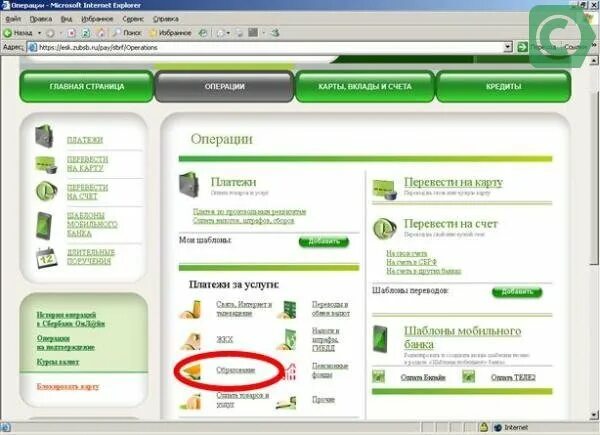Click the Назад back arrow button

point(18,33)
